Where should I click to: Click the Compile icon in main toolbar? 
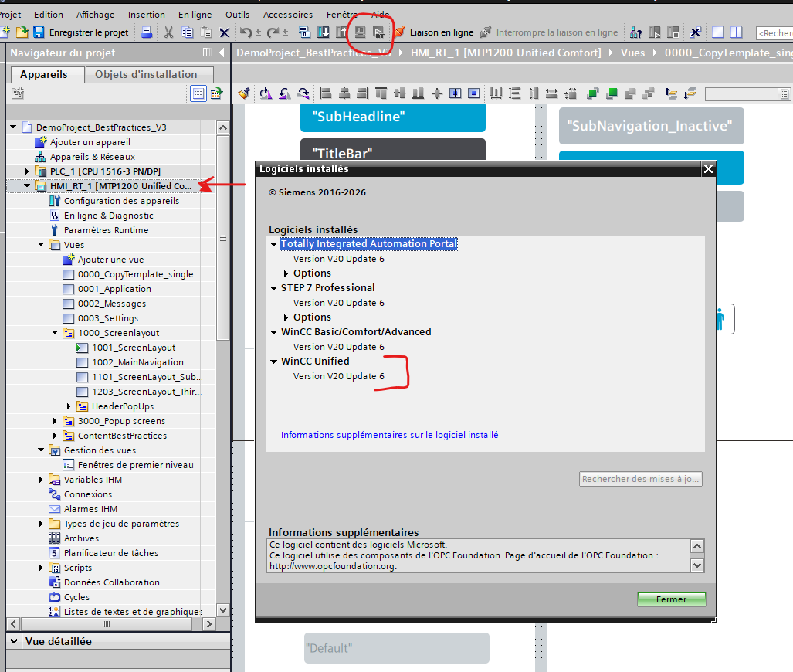coord(304,32)
